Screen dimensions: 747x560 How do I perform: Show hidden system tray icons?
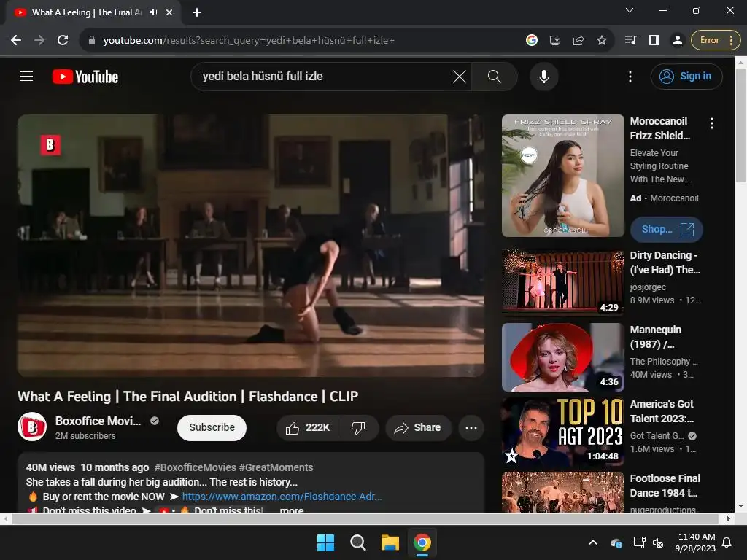pyautogui.click(x=593, y=542)
